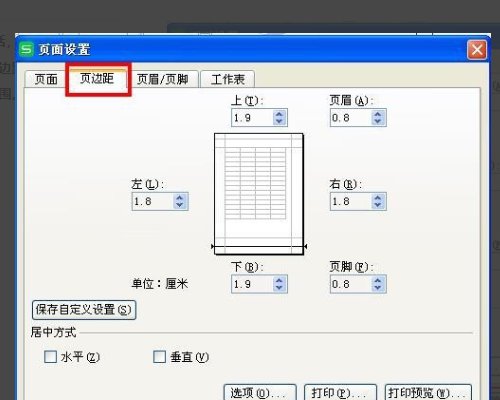Screen dimensions: 500x400
Task: Increase the 下(B) bottom margin value
Action: [279, 280]
